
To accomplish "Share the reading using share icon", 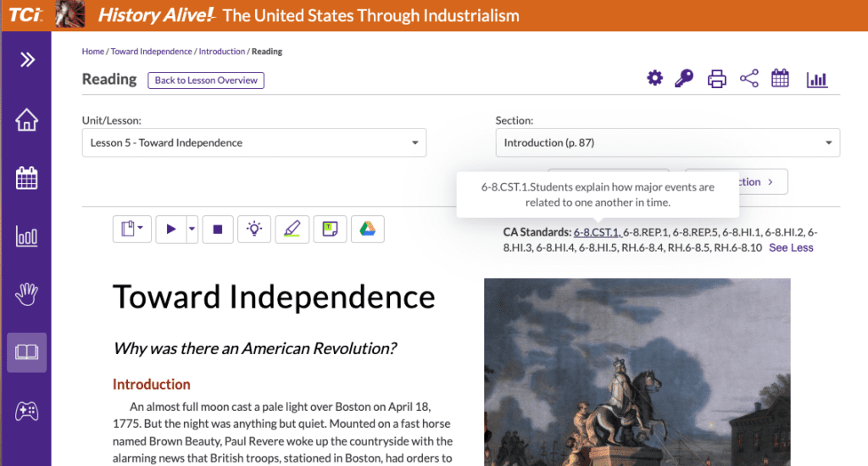I will (x=749, y=78).
